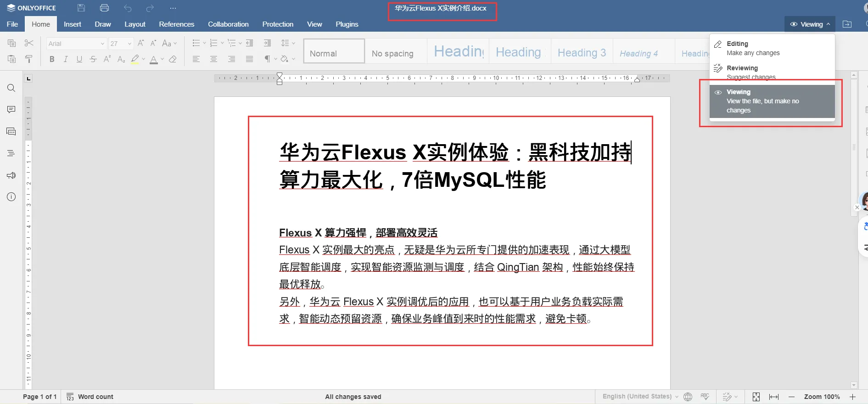The height and width of the screenshot is (404, 868).
Task: Open the Viewing mode dropdown button
Action: tap(810, 24)
